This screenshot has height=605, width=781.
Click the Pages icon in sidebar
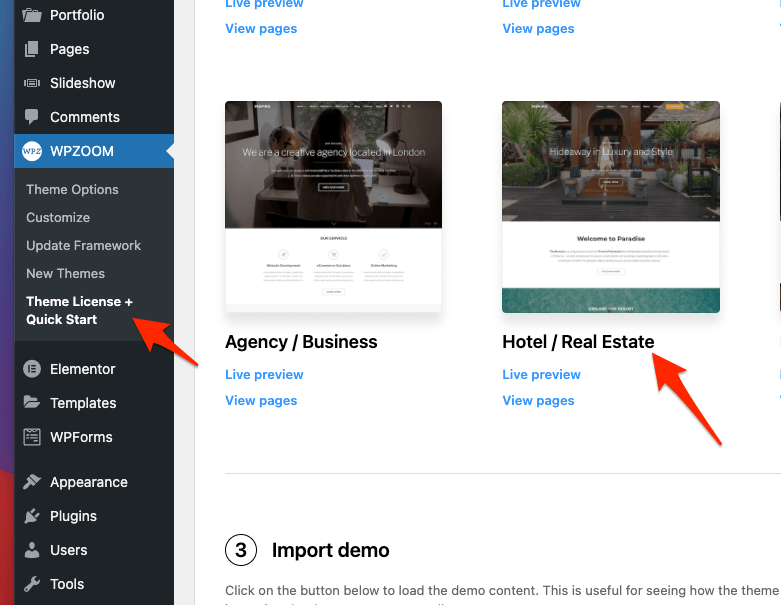(32, 49)
